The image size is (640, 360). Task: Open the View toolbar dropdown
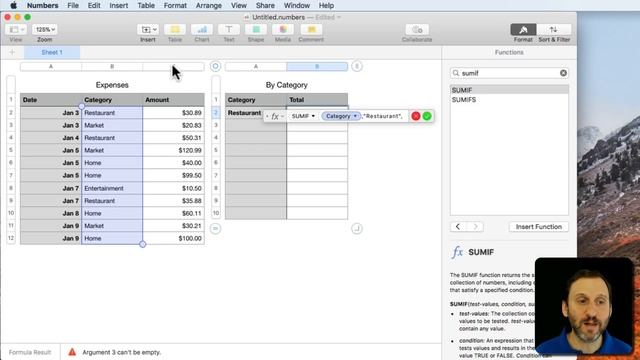pos(16,29)
